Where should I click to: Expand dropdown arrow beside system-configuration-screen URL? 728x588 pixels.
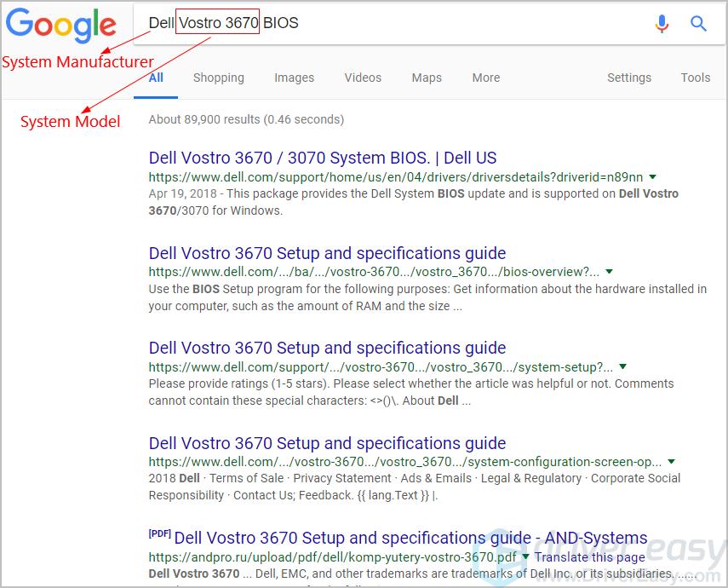point(671,462)
